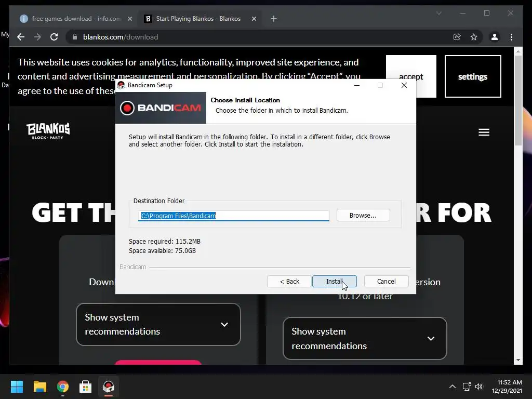Click the 'Space available: 75.0GB' text

[x=162, y=251]
